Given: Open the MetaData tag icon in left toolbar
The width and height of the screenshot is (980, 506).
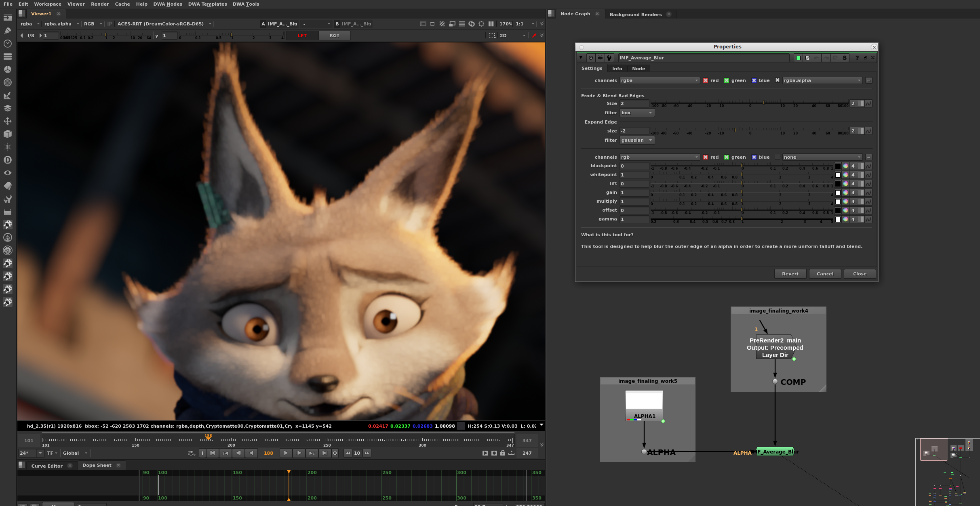Looking at the screenshot, I should point(7,186).
